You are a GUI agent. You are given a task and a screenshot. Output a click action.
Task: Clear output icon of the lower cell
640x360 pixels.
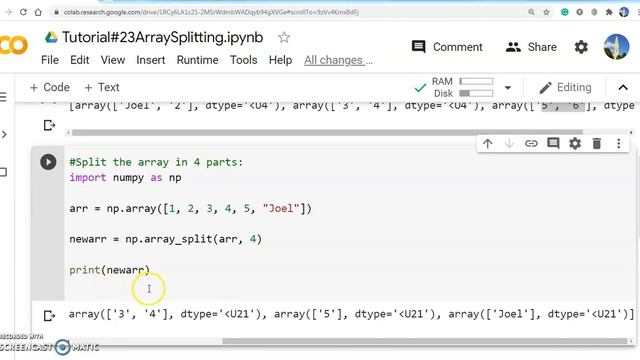(x=49, y=316)
